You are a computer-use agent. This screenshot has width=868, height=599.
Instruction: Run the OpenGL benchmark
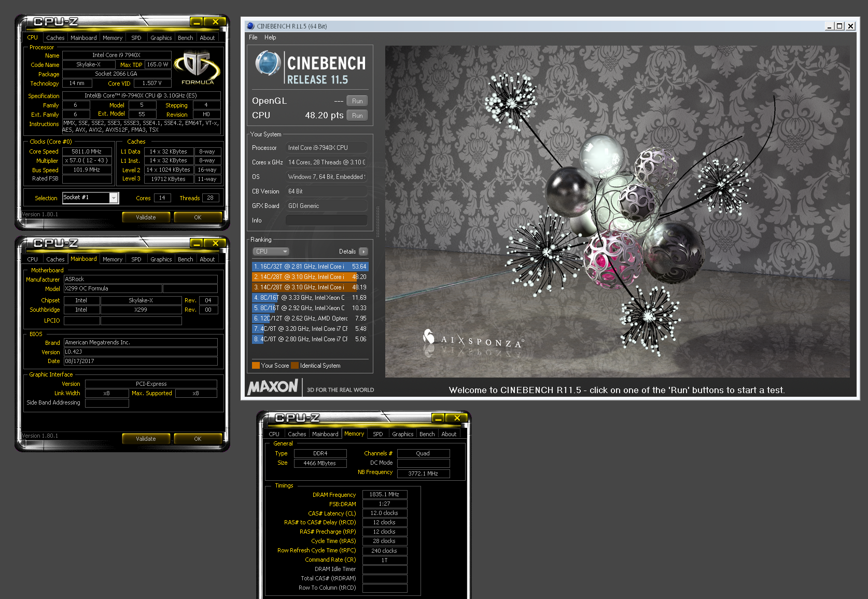pos(357,101)
